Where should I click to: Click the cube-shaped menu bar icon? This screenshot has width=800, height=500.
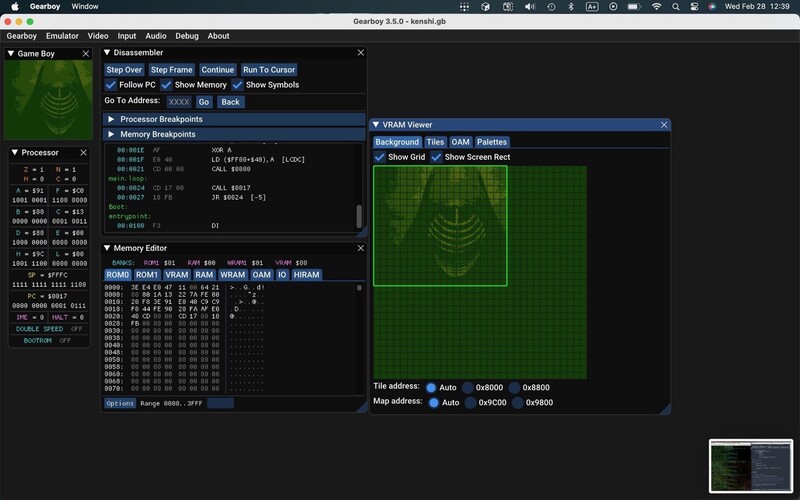[x=485, y=7]
